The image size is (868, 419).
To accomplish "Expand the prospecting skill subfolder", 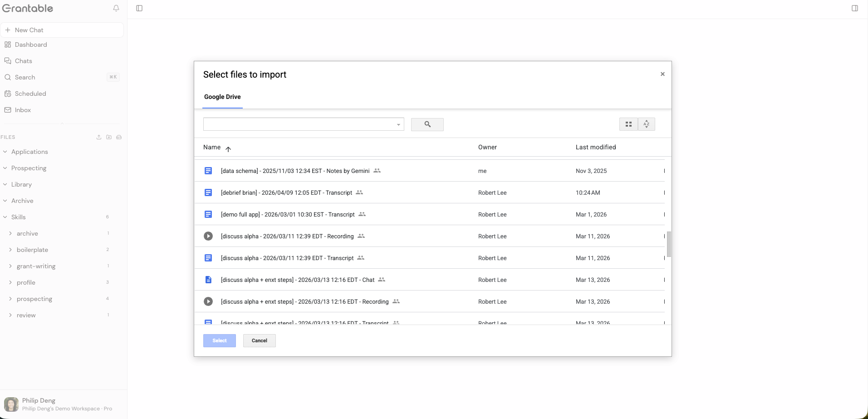I will coord(10,299).
